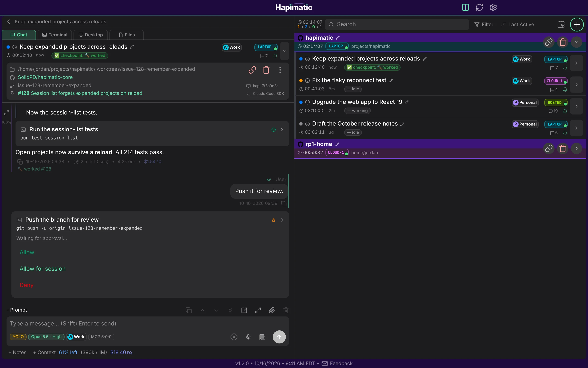This screenshot has height=368, width=588.
Task: Click the Search sessions field
Action: coord(397,24)
